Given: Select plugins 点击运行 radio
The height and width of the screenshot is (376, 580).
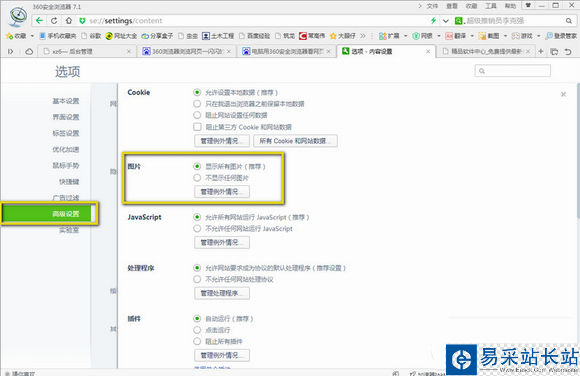Looking at the screenshot, I should [x=197, y=330].
